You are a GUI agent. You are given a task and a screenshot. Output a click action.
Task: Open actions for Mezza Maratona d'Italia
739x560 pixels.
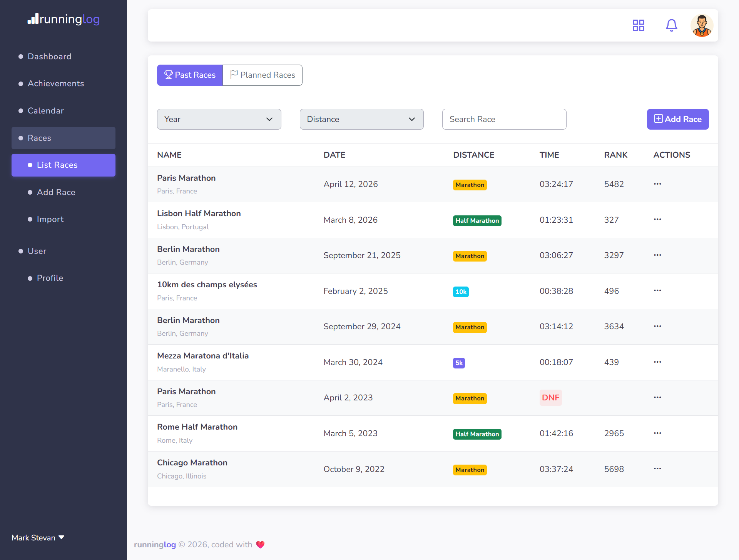click(x=657, y=362)
